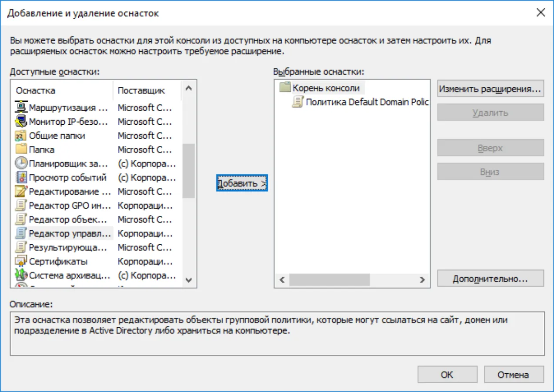Viewport: 554px width, 392px height.
Task: Confirm with the OK button
Action: click(x=447, y=375)
